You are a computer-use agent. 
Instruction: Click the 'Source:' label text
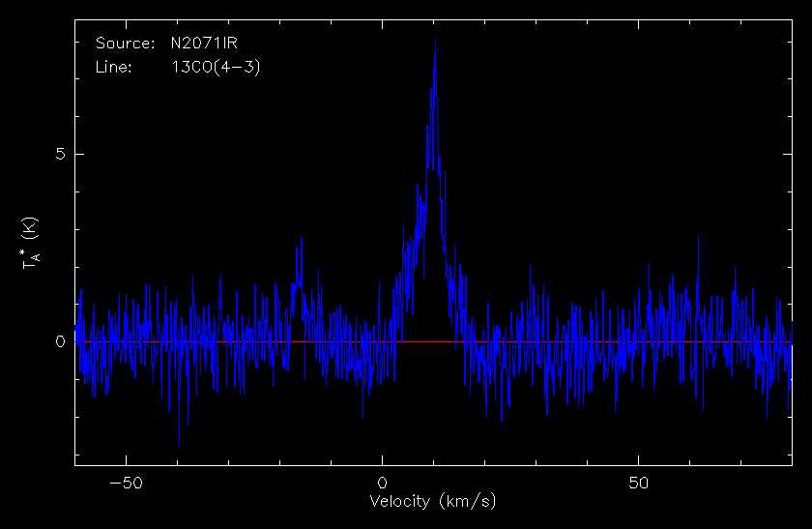[126, 43]
